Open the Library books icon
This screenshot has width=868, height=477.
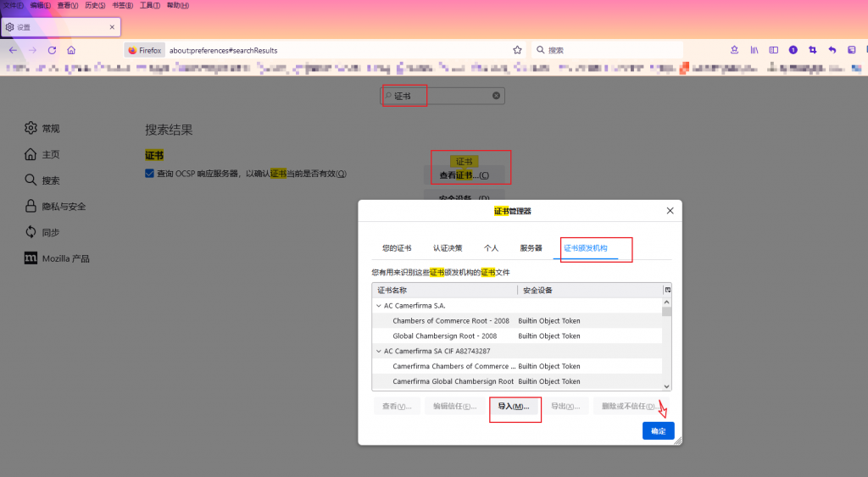(754, 50)
